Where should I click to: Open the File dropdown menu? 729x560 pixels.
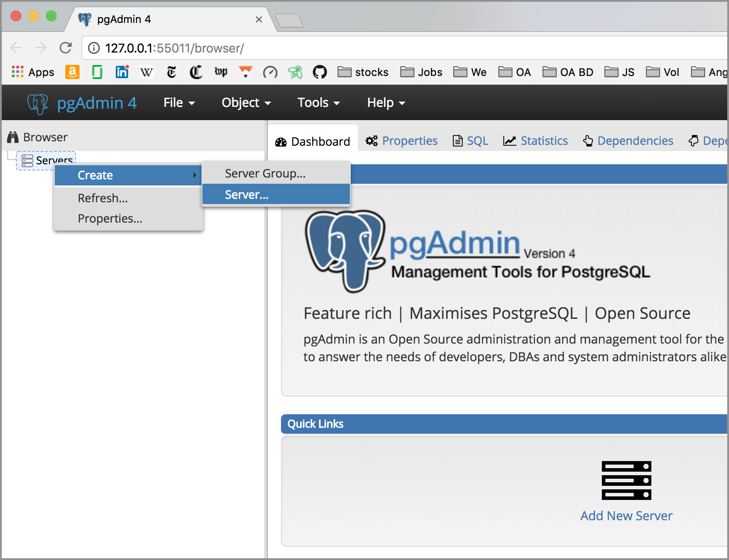(179, 102)
